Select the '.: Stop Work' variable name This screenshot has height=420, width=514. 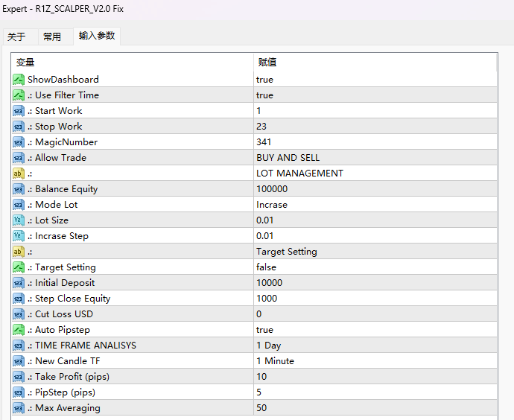54,127
